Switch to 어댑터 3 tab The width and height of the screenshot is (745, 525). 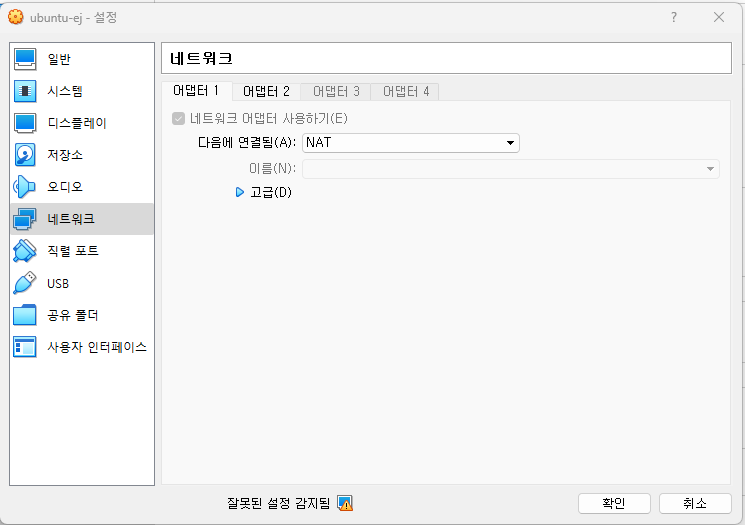pos(336,91)
